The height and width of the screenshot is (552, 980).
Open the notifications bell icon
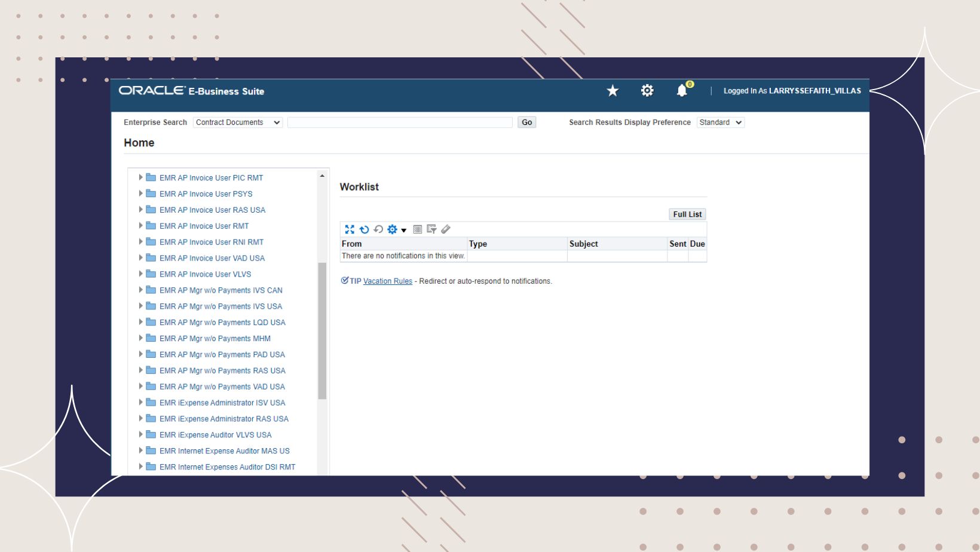pyautogui.click(x=682, y=91)
